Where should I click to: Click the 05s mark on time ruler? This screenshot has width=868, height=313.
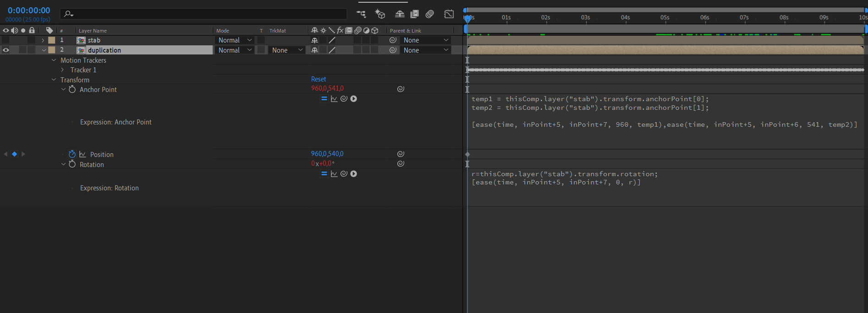665,18
